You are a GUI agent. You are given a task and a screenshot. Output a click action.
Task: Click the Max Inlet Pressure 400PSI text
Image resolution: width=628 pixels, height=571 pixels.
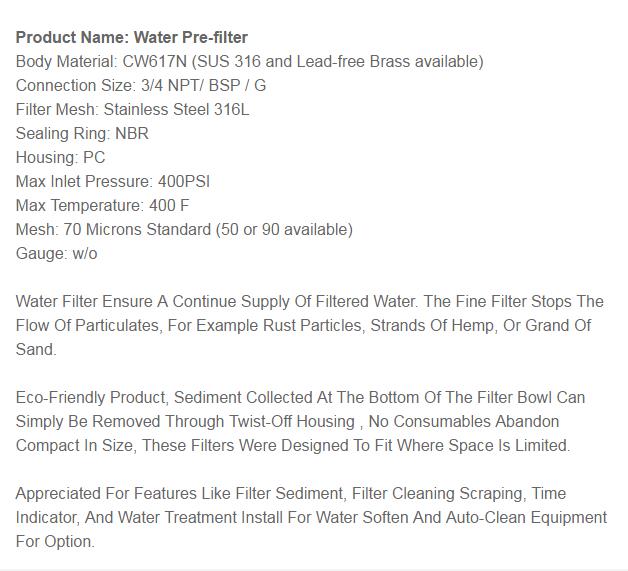[113, 181]
